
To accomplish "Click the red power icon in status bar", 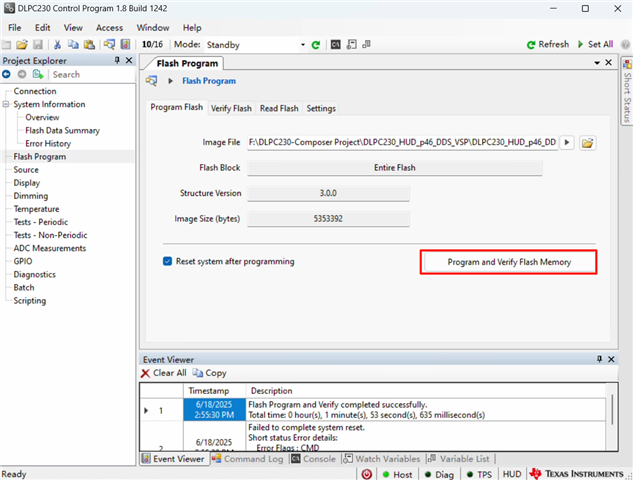I will [367, 474].
